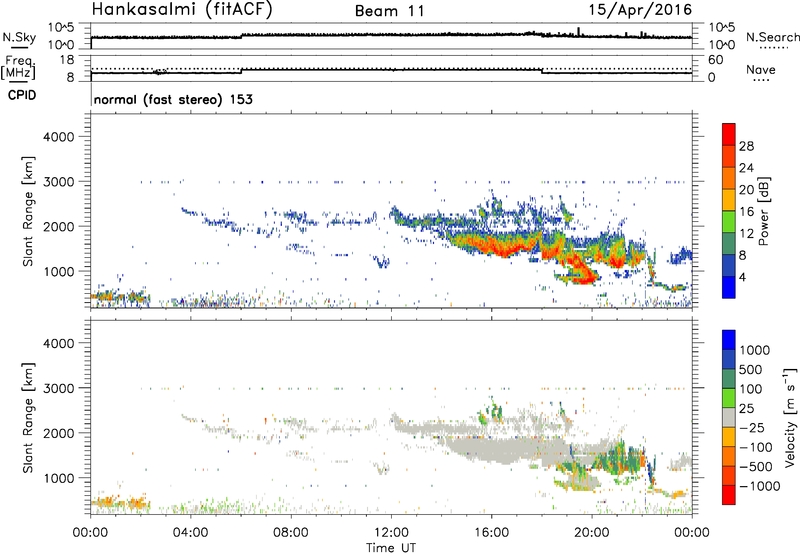Click the '60' right tick of frequency panel

pos(715,60)
